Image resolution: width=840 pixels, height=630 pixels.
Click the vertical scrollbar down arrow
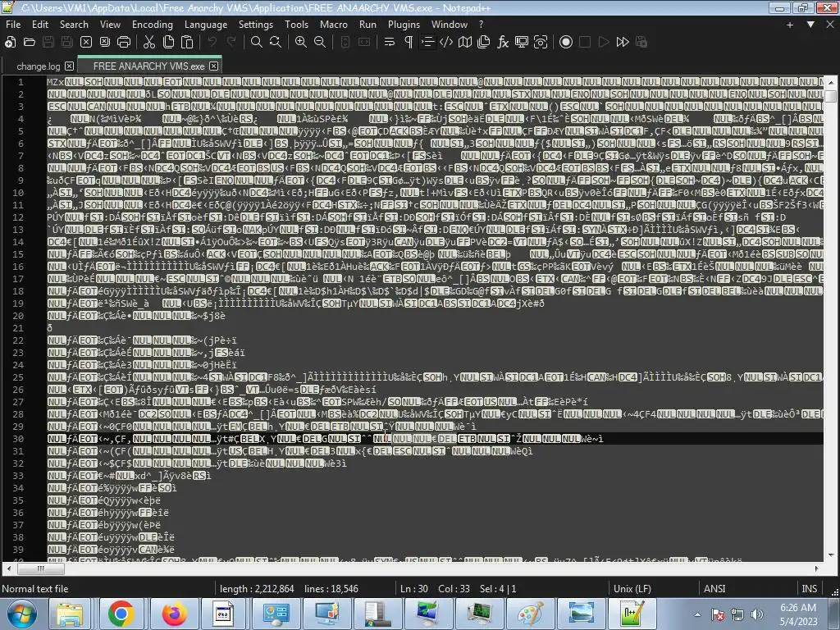[831, 555]
